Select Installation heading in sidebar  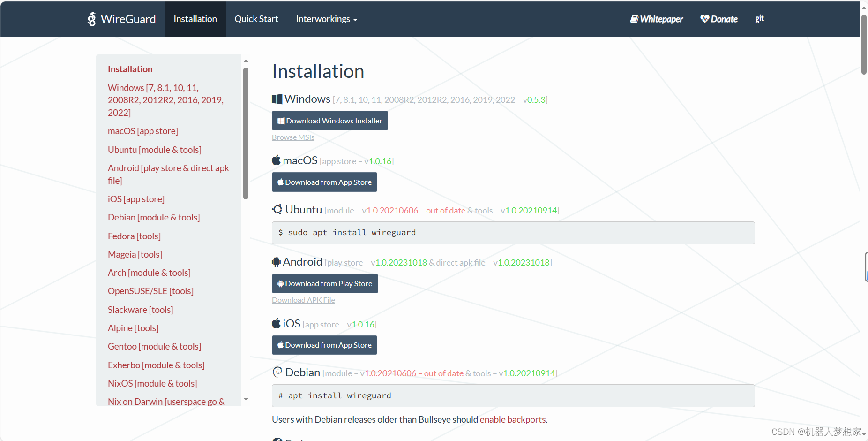click(x=130, y=69)
